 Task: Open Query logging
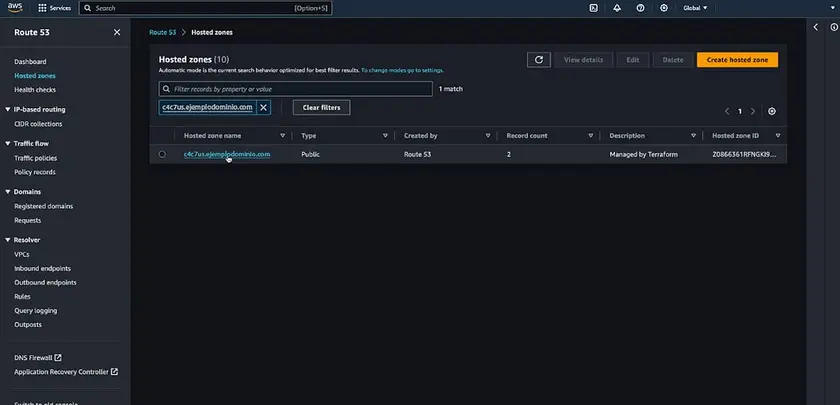(35, 310)
